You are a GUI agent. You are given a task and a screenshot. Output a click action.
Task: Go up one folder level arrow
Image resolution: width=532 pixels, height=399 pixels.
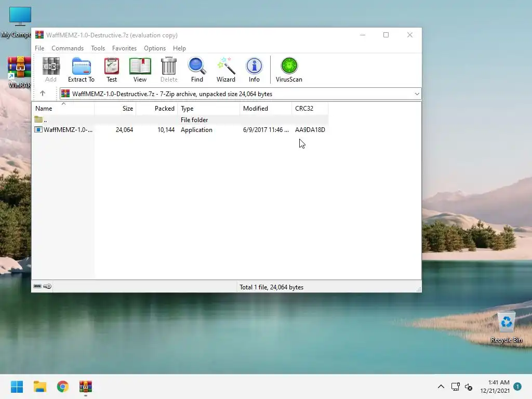(43, 94)
